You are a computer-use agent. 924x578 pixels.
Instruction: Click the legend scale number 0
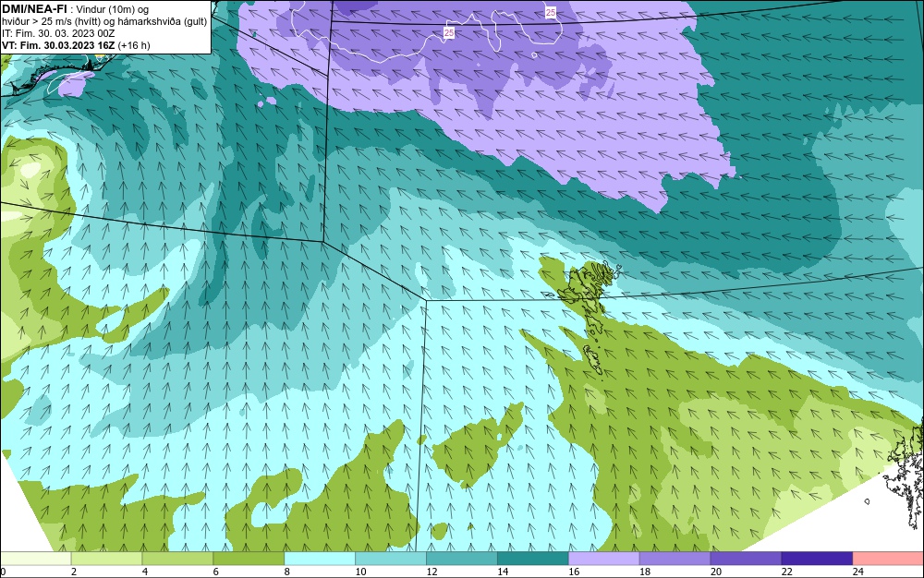(3, 572)
